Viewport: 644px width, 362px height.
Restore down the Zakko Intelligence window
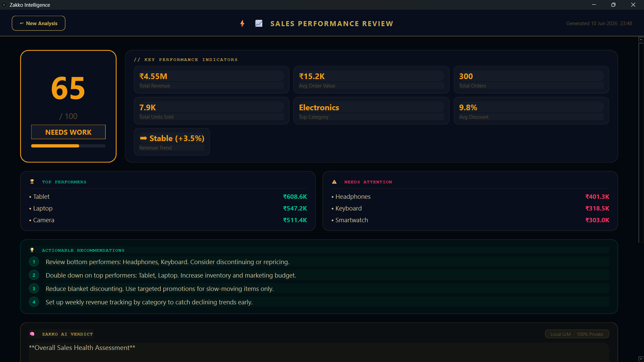[613, 5]
